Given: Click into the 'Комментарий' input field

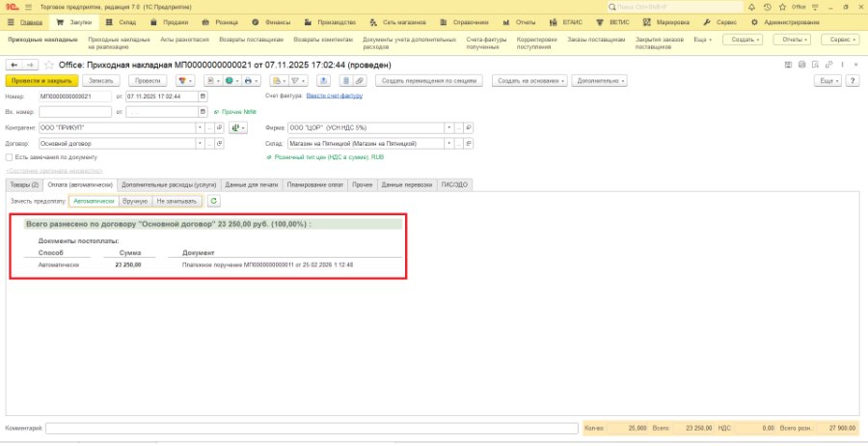Looking at the screenshot, I should [x=312, y=429].
